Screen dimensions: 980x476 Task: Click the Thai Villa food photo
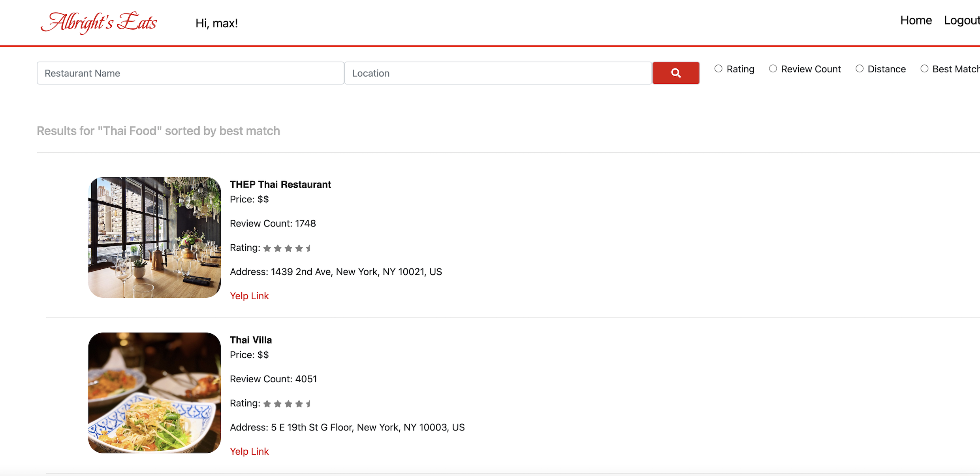pyautogui.click(x=154, y=393)
